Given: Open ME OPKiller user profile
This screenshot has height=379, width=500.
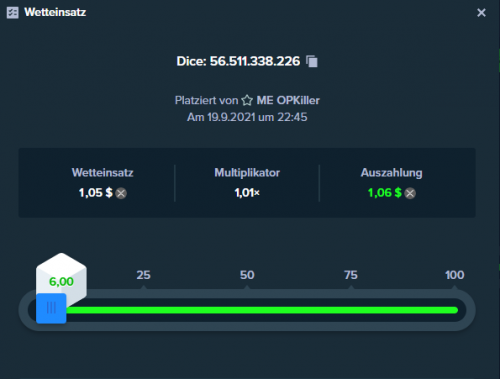Looking at the screenshot, I should pyautogui.click(x=288, y=100).
